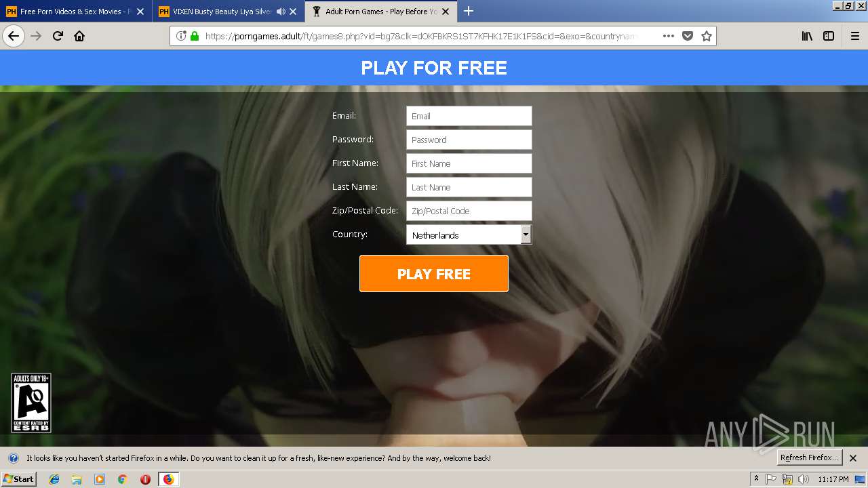Show site information via the info icon
The width and height of the screenshot is (868, 488).
click(181, 36)
